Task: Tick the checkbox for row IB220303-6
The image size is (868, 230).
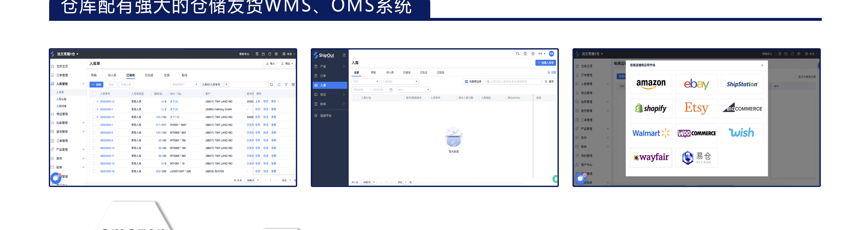Action: pyautogui.click(x=94, y=133)
